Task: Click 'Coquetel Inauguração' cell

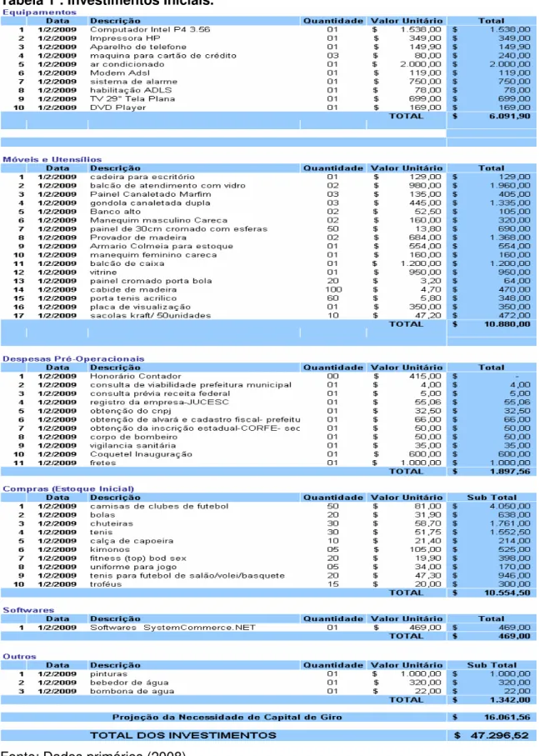Action: point(141,454)
